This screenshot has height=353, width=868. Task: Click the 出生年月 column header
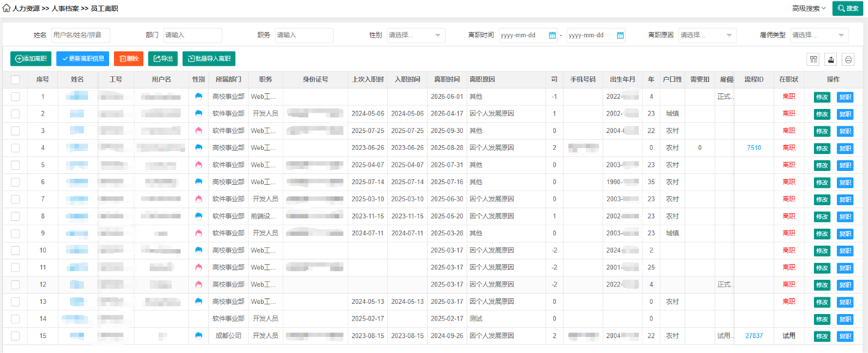pos(622,79)
